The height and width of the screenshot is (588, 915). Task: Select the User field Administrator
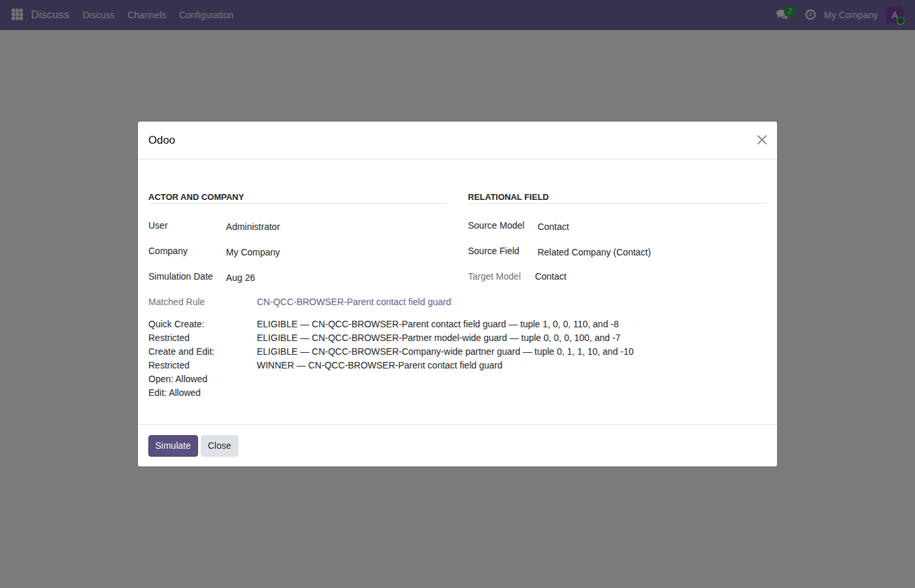click(x=335, y=227)
